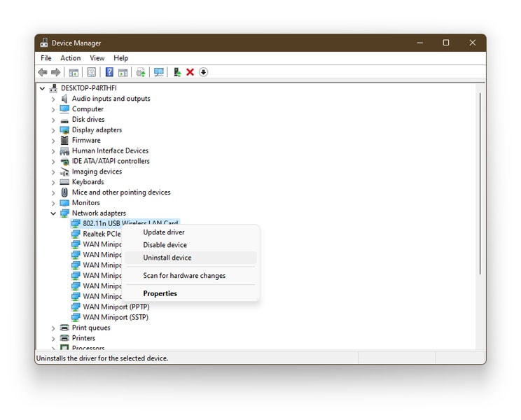Open the File menu
The height and width of the screenshot is (420, 521).
pyautogui.click(x=46, y=58)
